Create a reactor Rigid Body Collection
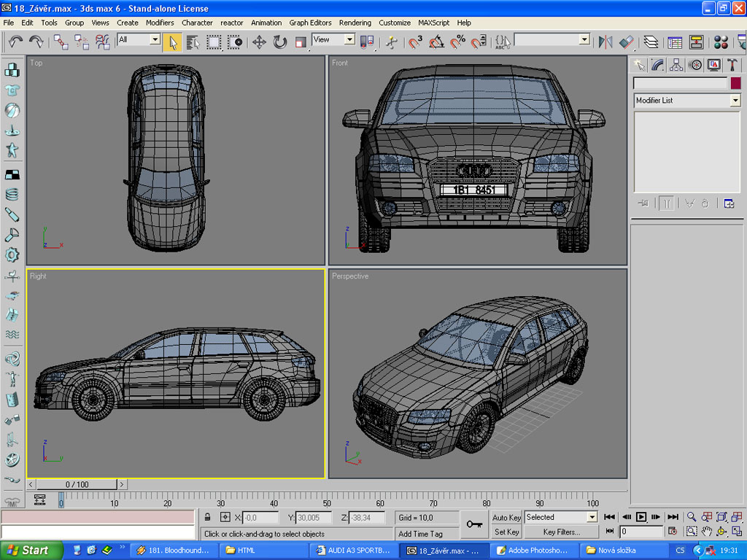Viewport: 747px width, 560px height. tap(12, 70)
